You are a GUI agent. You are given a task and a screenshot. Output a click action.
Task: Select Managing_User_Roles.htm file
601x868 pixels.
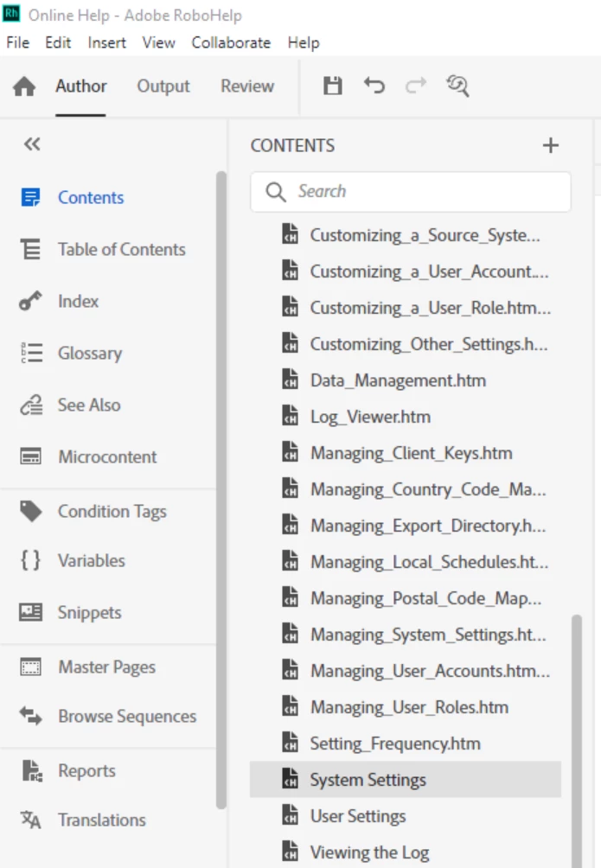point(411,707)
